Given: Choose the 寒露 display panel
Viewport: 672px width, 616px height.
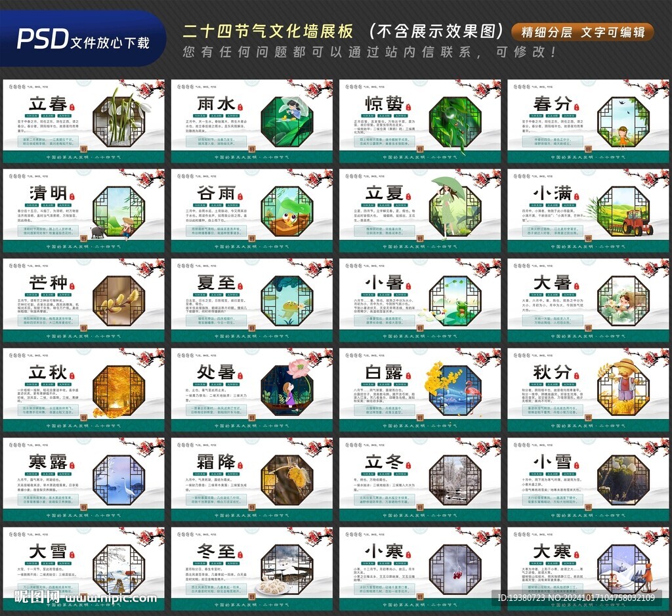Looking at the screenshot, I should tap(83, 479).
